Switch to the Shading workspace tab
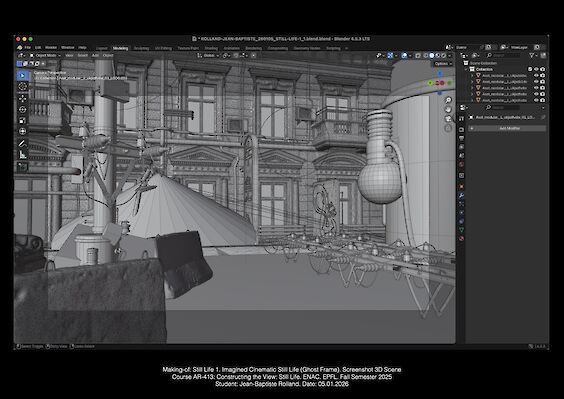This screenshot has width=564, height=399. tap(211, 48)
